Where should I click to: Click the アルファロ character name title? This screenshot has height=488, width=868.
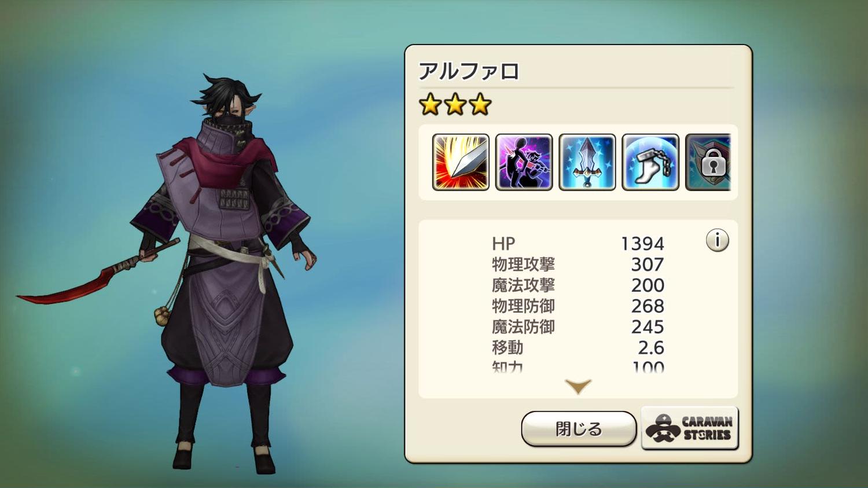pyautogui.click(x=469, y=71)
